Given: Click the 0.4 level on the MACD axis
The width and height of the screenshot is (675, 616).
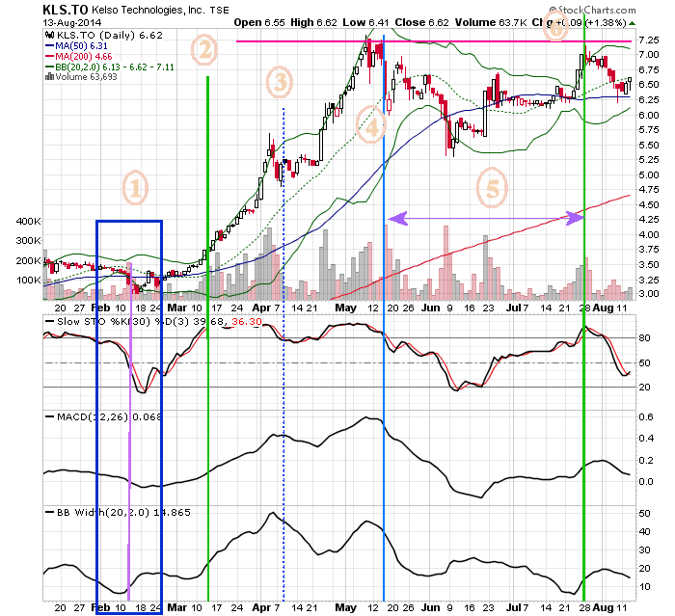Looking at the screenshot, I should 646,439.
